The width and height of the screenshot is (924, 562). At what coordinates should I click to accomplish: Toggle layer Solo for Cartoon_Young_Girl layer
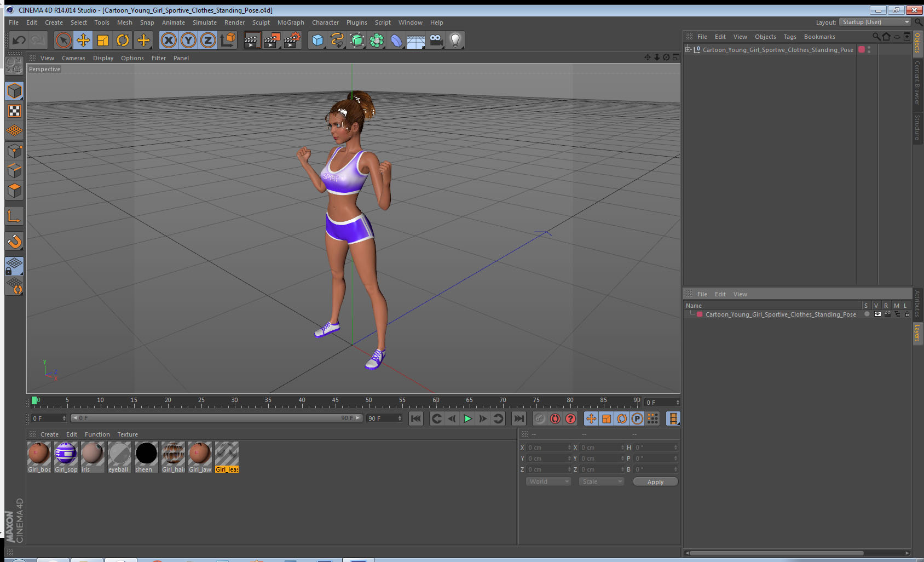(867, 314)
